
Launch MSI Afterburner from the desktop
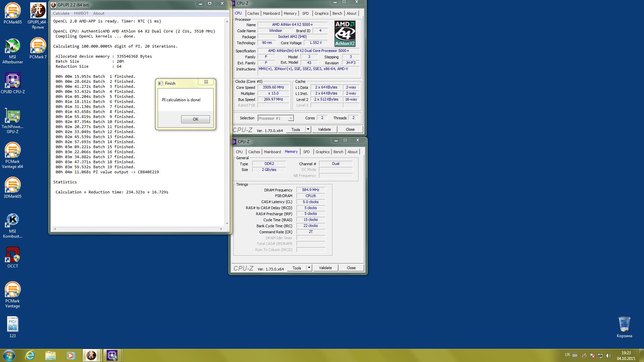tap(12, 51)
